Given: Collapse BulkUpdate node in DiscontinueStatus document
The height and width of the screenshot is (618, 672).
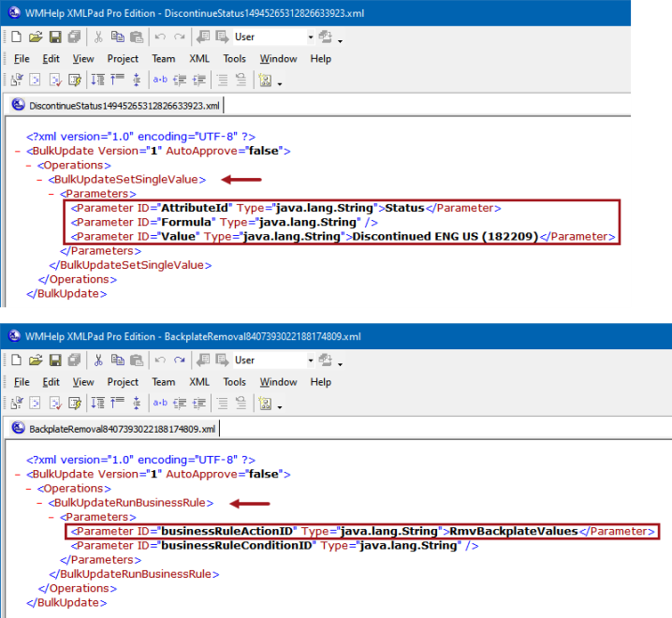Looking at the screenshot, I should pos(18,151).
